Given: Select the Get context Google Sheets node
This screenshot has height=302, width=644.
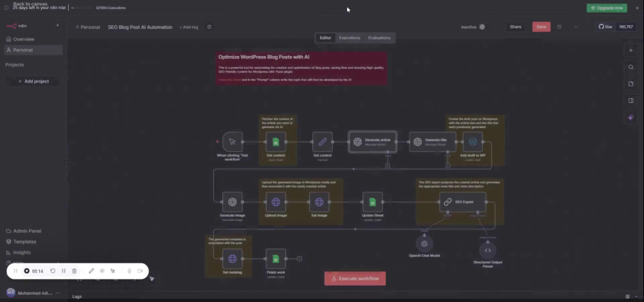Looking at the screenshot, I should click(x=276, y=142).
